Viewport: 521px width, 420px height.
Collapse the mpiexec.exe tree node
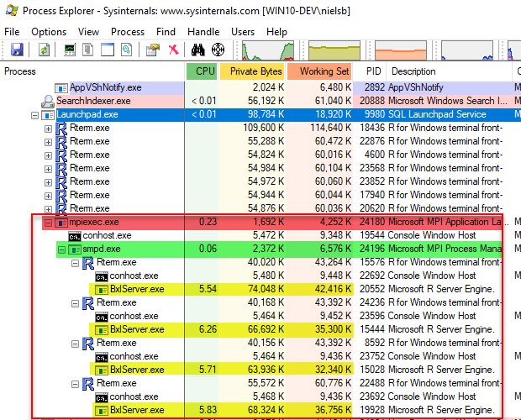point(48,223)
